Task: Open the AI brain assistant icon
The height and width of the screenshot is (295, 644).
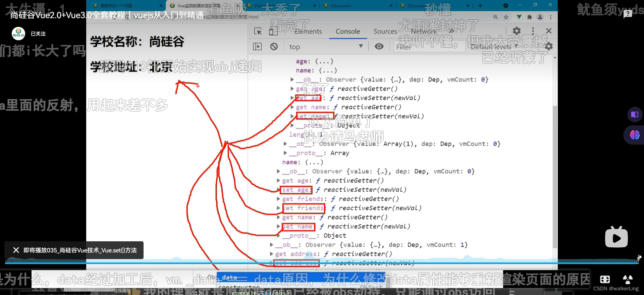Action: click(x=635, y=135)
